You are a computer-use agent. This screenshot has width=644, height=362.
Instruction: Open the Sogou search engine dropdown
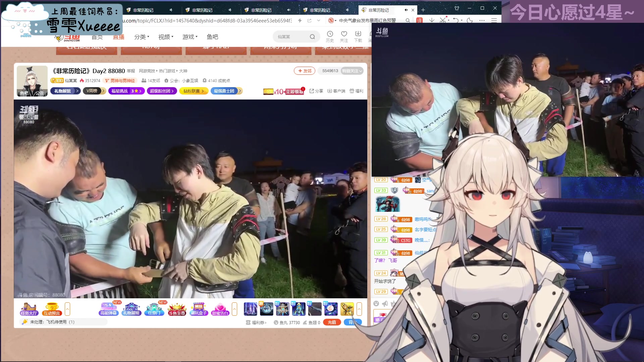pos(332,20)
